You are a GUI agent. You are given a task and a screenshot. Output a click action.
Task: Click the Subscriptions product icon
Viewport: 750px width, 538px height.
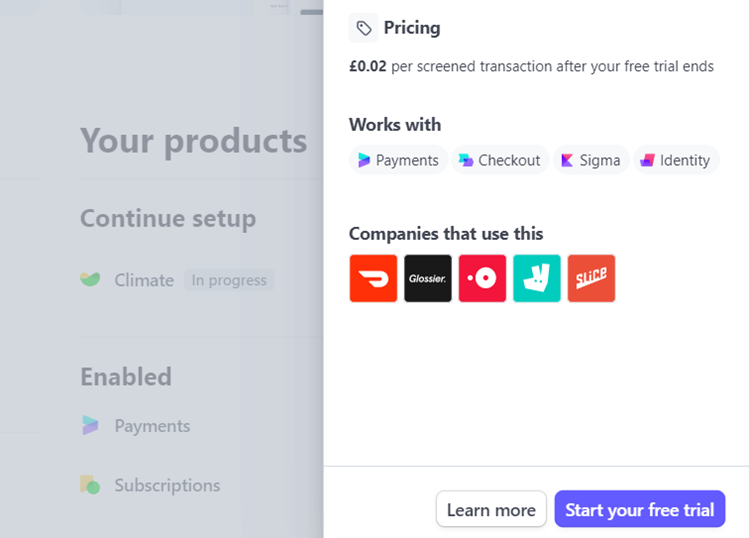coord(91,485)
